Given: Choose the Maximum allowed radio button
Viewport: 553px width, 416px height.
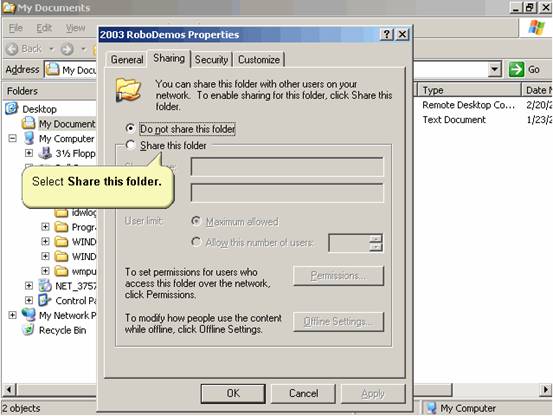Looking at the screenshot, I should click(x=196, y=221).
